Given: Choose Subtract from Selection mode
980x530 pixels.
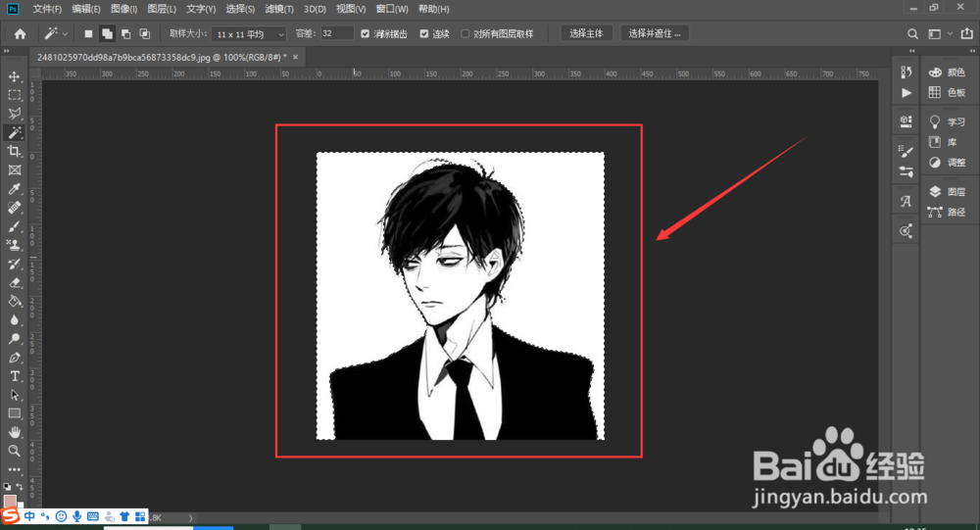Looking at the screenshot, I should point(125,33).
